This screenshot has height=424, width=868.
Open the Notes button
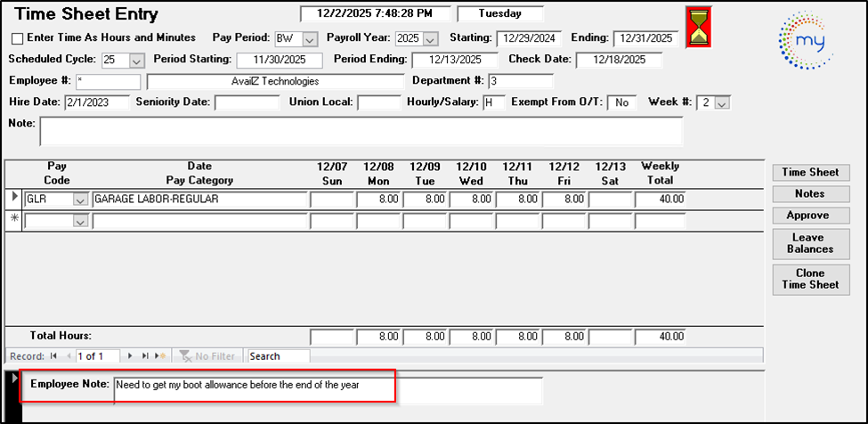(811, 193)
